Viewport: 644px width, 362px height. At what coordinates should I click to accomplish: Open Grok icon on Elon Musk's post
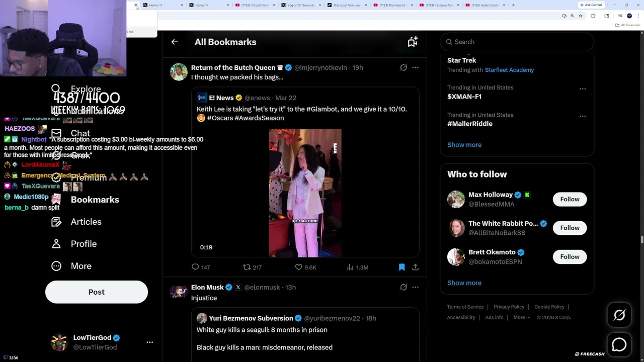point(404,287)
